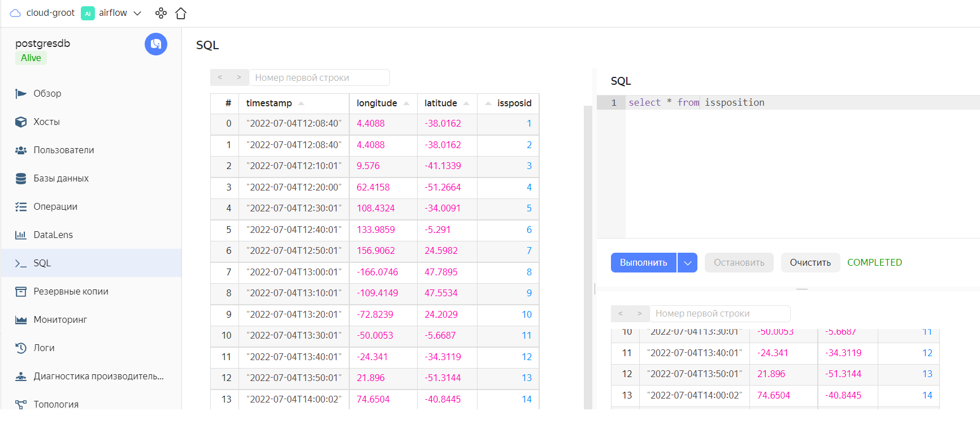Click the cloud icon beside cloud-groot
This screenshot has width=980, height=424.
pos(15,13)
